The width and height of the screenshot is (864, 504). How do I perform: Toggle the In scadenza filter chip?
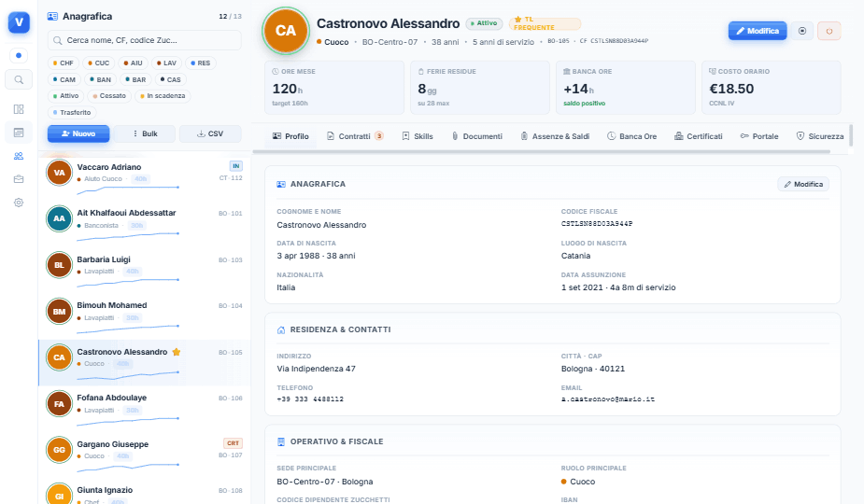163,96
